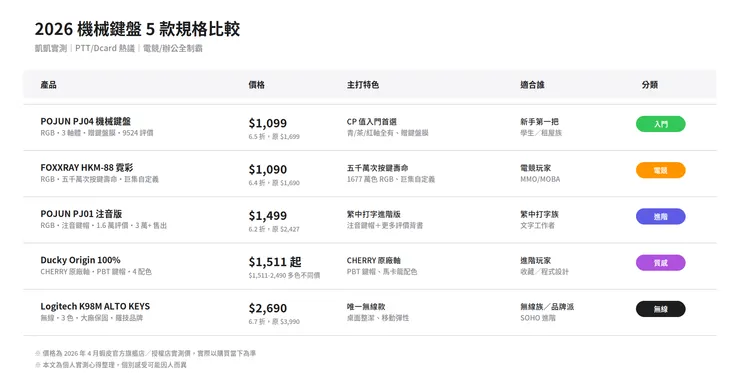
Task: Click the discount note '6.2 折・原 $2,427'
Action: click(x=274, y=229)
